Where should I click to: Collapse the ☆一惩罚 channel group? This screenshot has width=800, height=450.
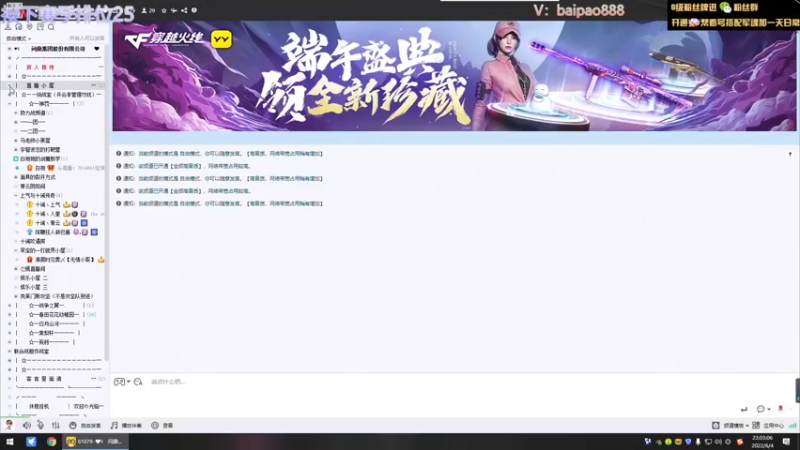(x=9, y=104)
